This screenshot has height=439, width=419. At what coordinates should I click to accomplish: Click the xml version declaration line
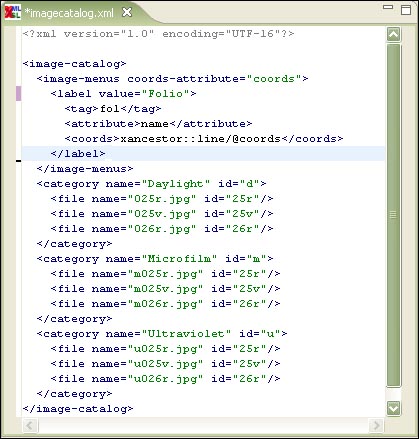158,34
